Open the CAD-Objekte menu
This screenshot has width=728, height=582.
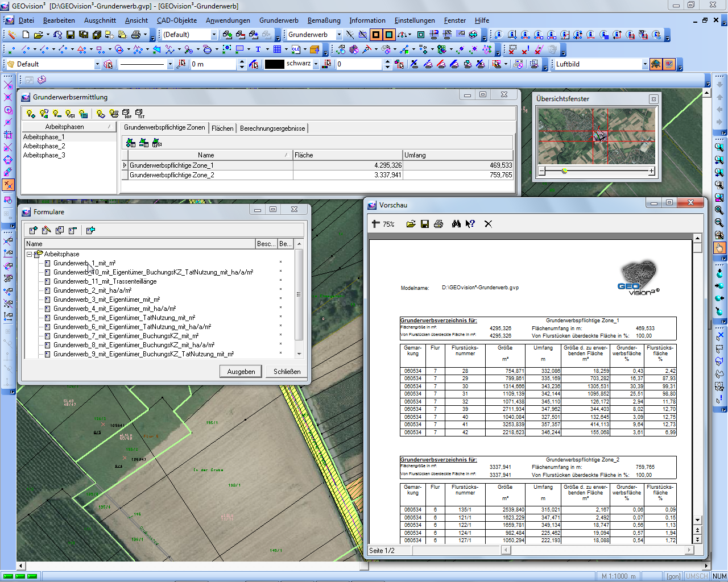pyautogui.click(x=177, y=20)
